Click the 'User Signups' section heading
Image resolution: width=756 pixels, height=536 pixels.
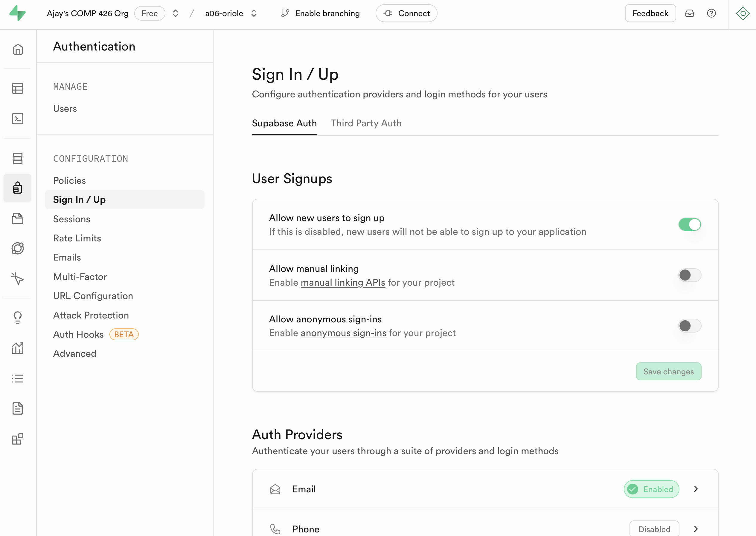pos(292,179)
